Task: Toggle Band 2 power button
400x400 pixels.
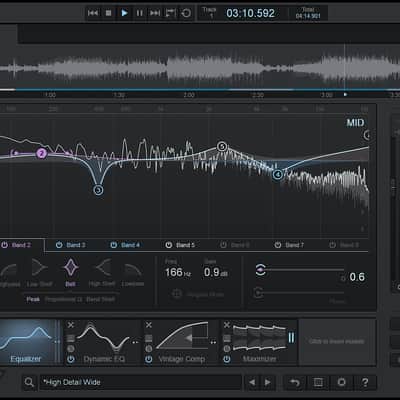Action: click(x=4, y=245)
